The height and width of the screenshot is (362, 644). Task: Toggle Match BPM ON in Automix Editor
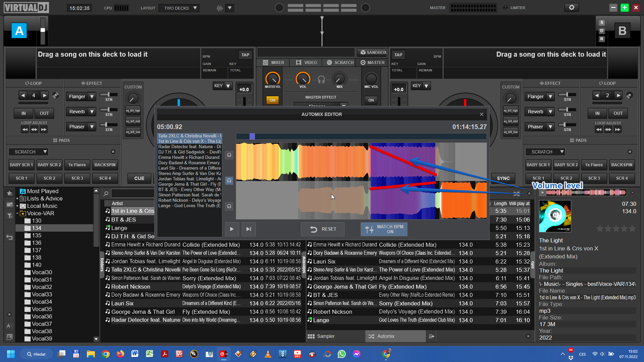click(x=384, y=229)
